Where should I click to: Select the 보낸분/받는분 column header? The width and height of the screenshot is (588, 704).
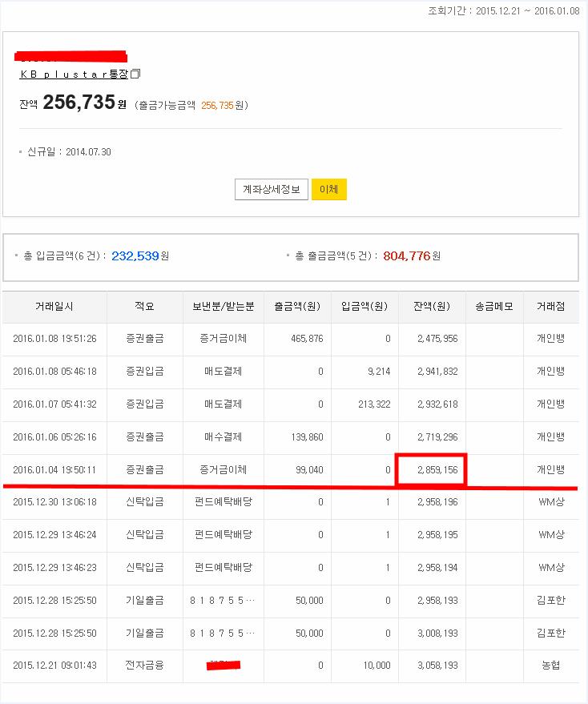[x=224, y=307]
